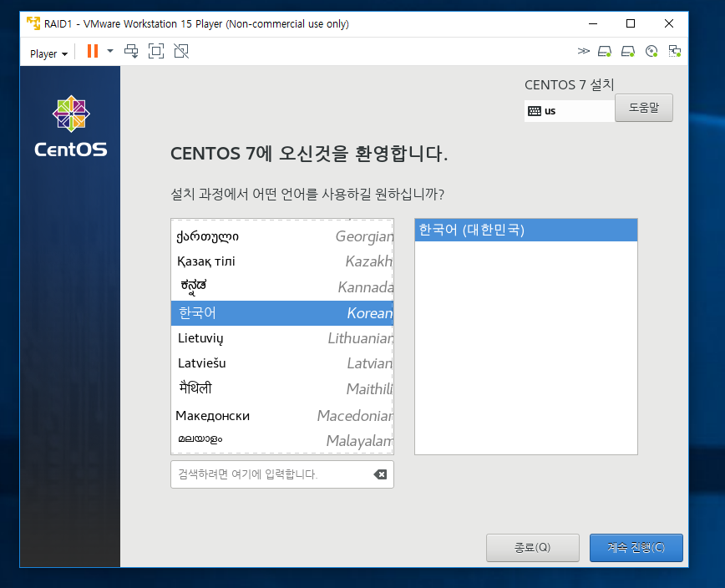Select Georgian language row

pos(282,236)
